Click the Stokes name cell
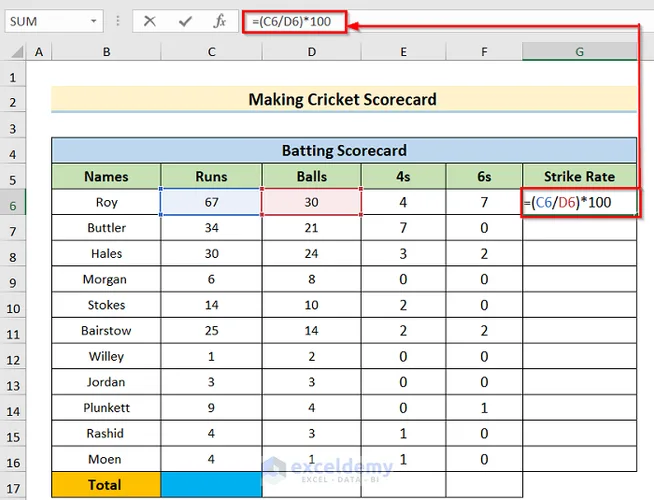654x500 pixels. [106, 305]
